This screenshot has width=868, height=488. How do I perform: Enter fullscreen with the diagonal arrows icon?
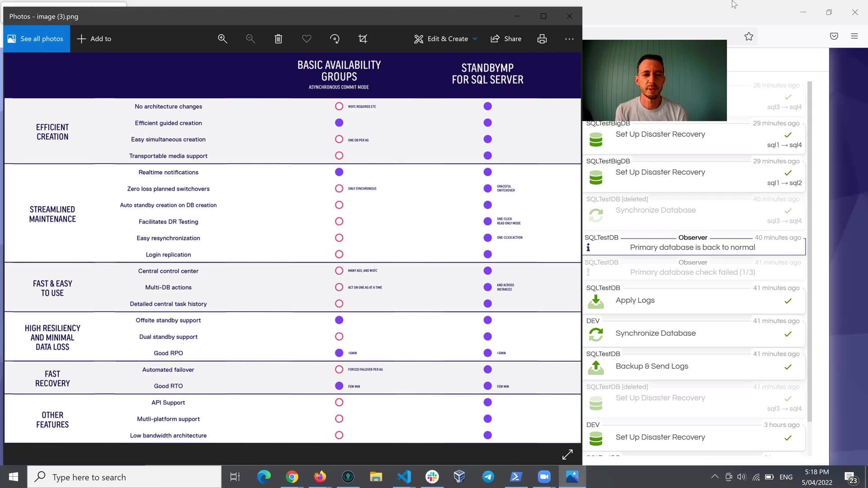coord(567,454)
